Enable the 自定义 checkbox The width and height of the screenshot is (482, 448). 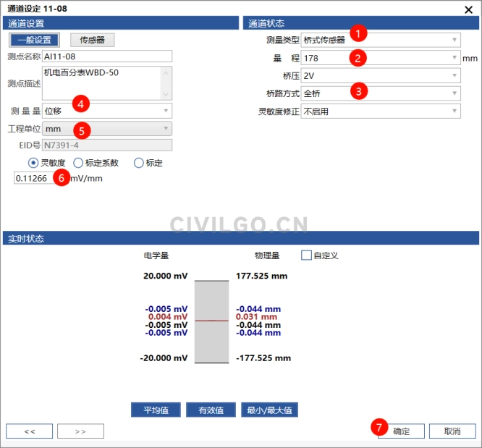point(306,255)
